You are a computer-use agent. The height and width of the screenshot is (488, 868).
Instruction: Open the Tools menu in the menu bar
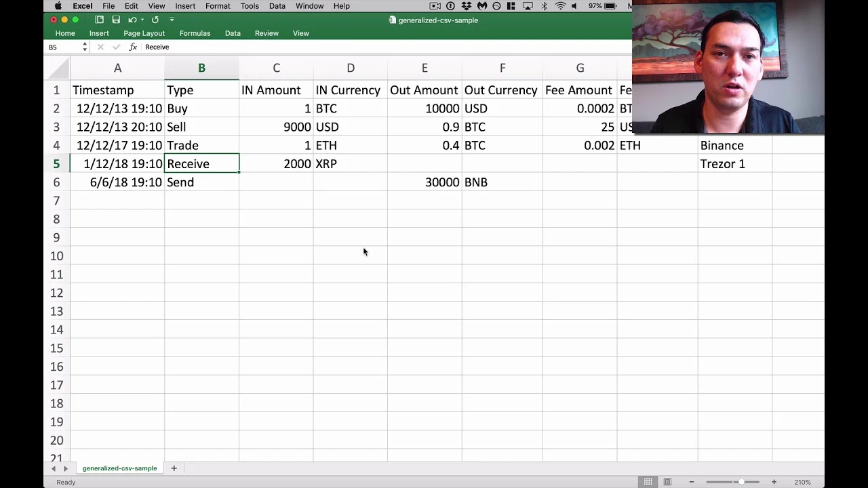pos(249,5)
